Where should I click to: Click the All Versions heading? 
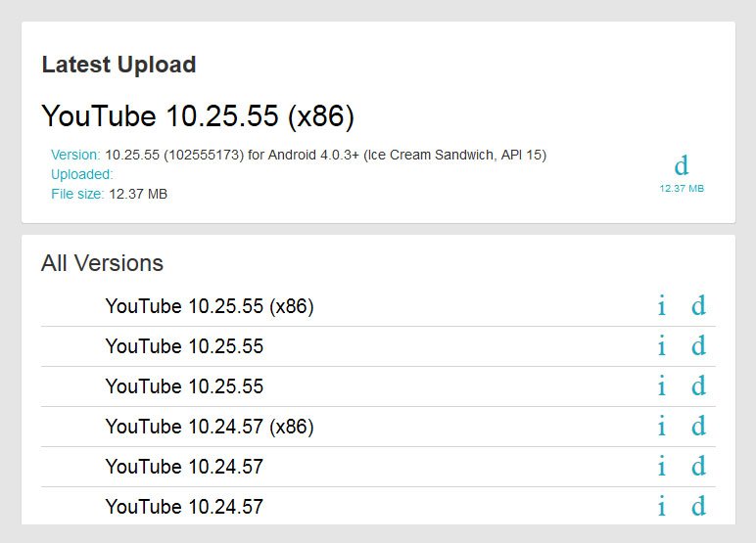click(102, 263)
